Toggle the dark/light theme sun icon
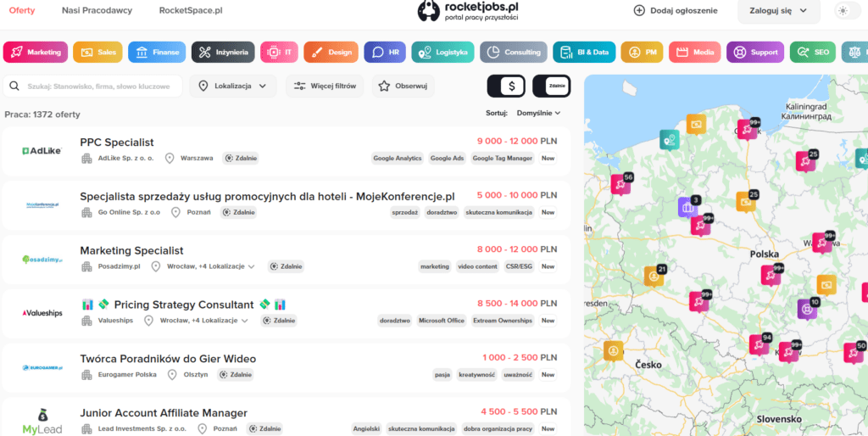This screenshot has height=436, width=868. coord(843,10)
